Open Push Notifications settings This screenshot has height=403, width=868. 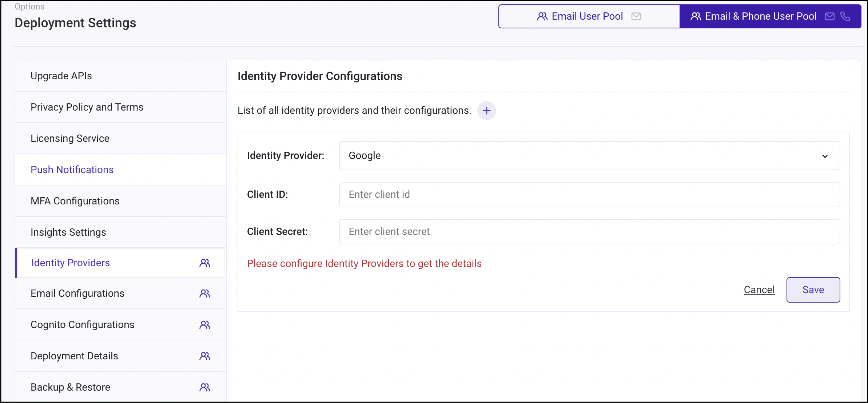coord(72,169)
